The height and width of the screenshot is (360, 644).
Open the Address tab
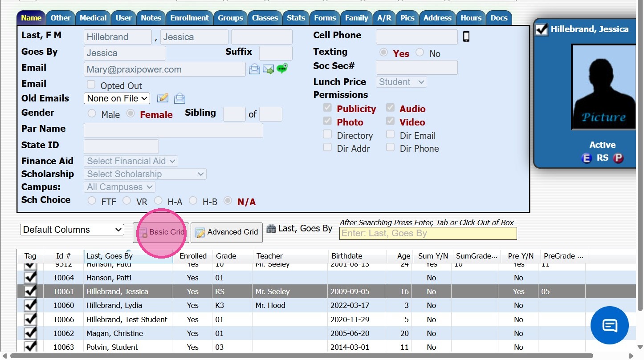pos(437,18)
